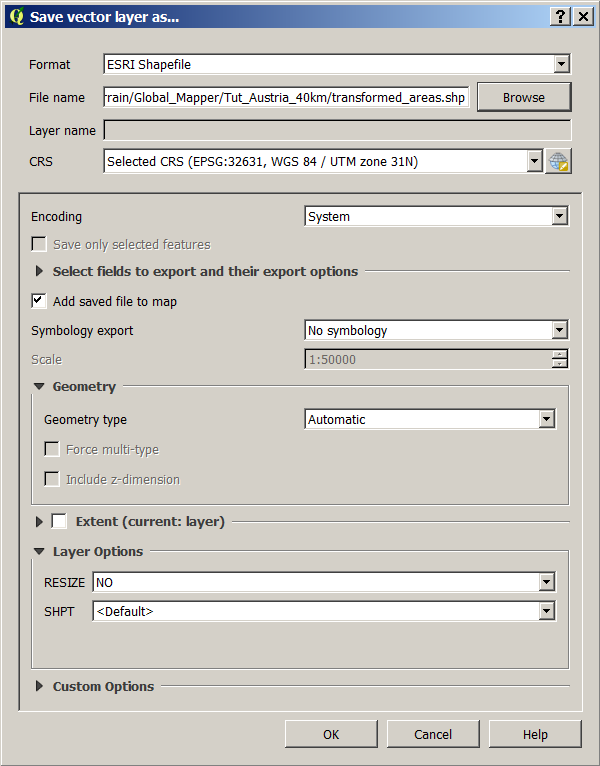This screenshot has height=766, width=600.
Task: Collapse the Layer Options section
Action: pyautogui.click(x=39, y=552)
